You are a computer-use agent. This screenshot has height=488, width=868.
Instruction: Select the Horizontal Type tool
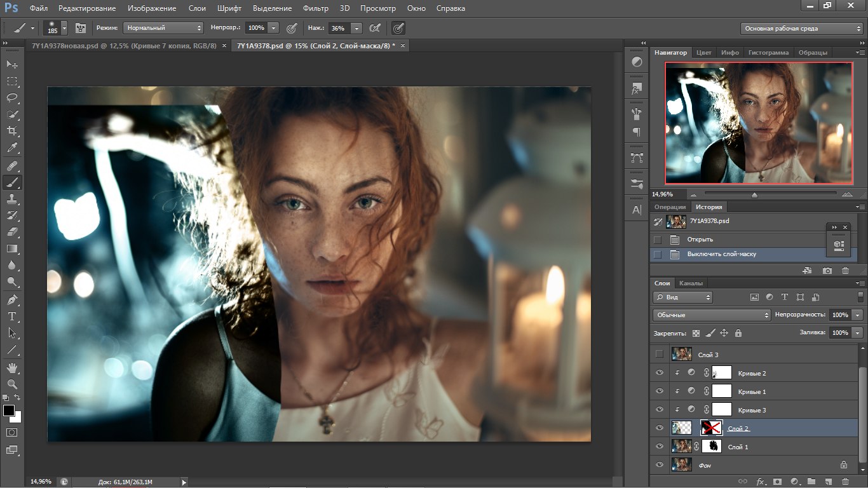pos(12,316)
